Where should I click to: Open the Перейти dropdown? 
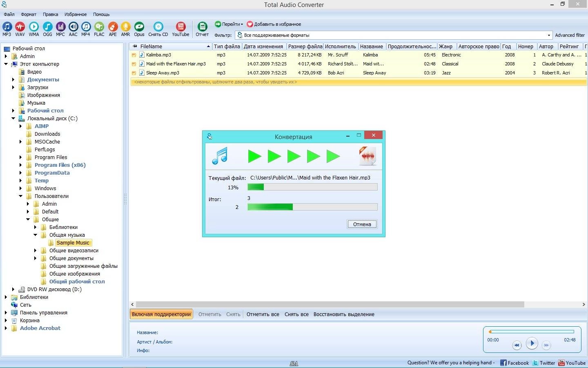pos(229,24)
